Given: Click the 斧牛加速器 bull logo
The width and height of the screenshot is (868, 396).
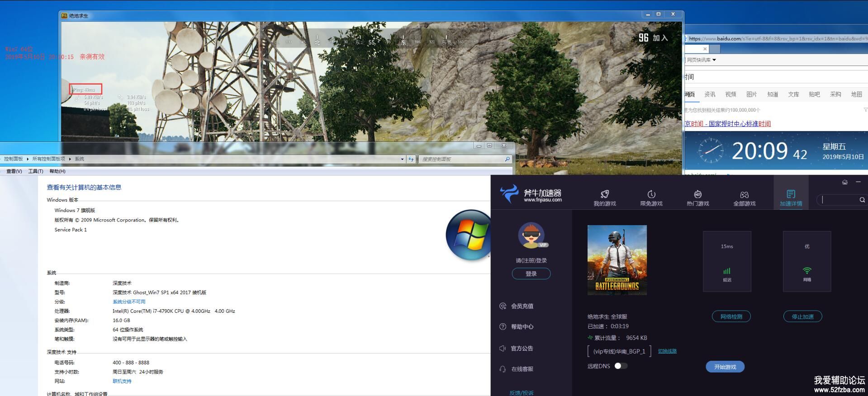Looking at the screenshot, I should (509, 193).
